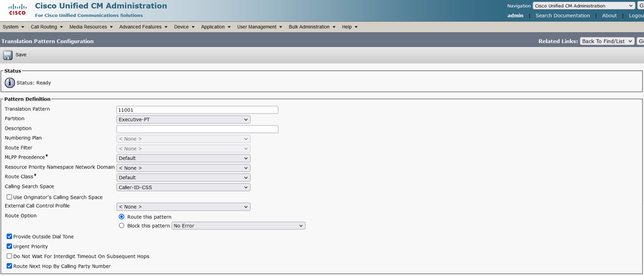This screenshot has width=644, height=276.
Task: Uncheck Urgent Priority checkbox
Action: pyautogui.click(x=10, y=246)
